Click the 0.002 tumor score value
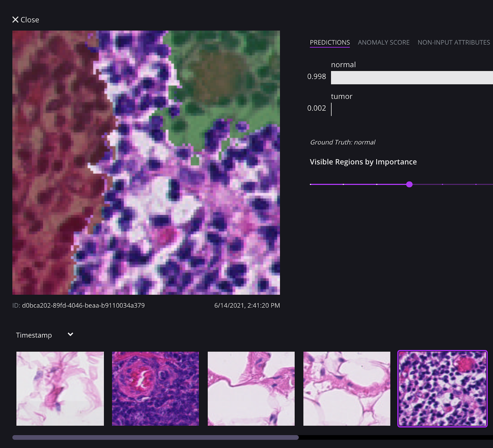 [x=316, y=108]
